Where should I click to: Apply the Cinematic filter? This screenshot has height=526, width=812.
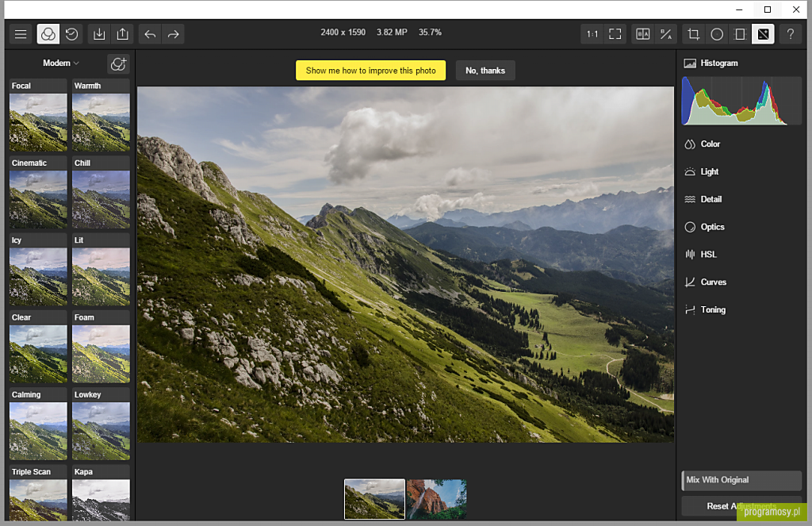pyautogui.click(x=38, y=193)
